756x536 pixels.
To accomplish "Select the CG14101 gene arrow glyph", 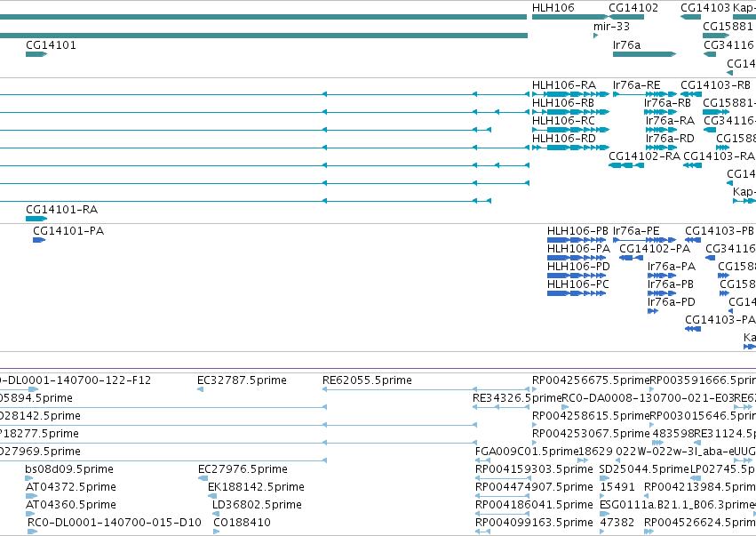I will click(x=36, y=54).
